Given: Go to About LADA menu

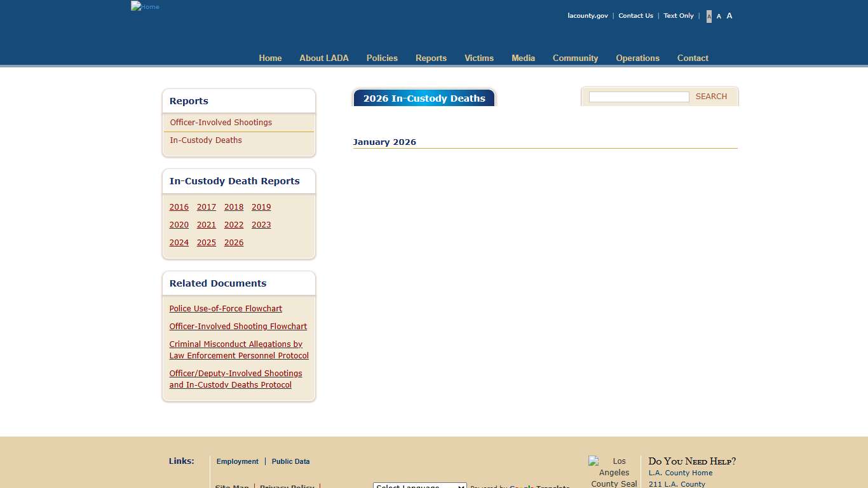Looking at the screenshot, I should [324, 58].
